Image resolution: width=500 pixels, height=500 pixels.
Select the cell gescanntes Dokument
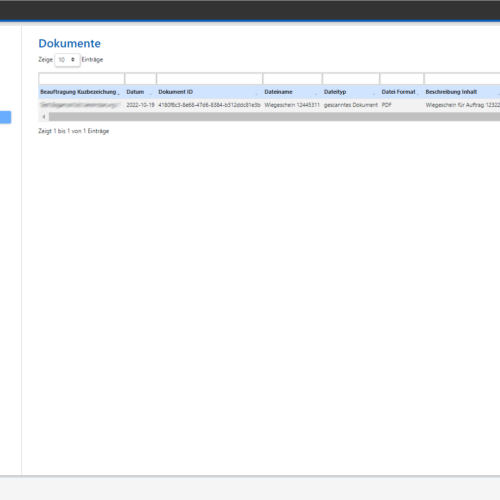[351, 105]
